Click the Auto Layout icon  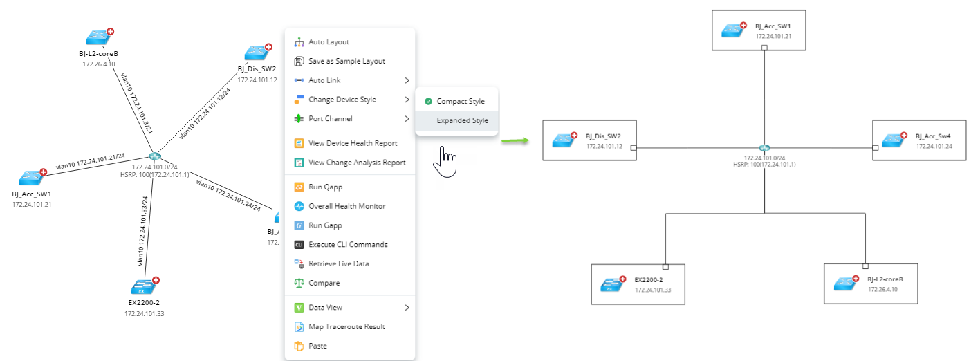[299, 42]
